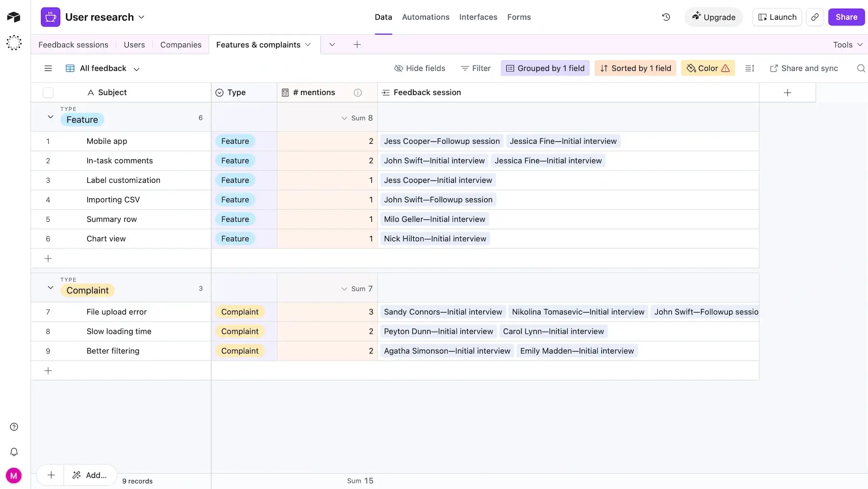This screenshot has width=868, height=489.
Task: Open the Color settings control
Action: (707, 68)
